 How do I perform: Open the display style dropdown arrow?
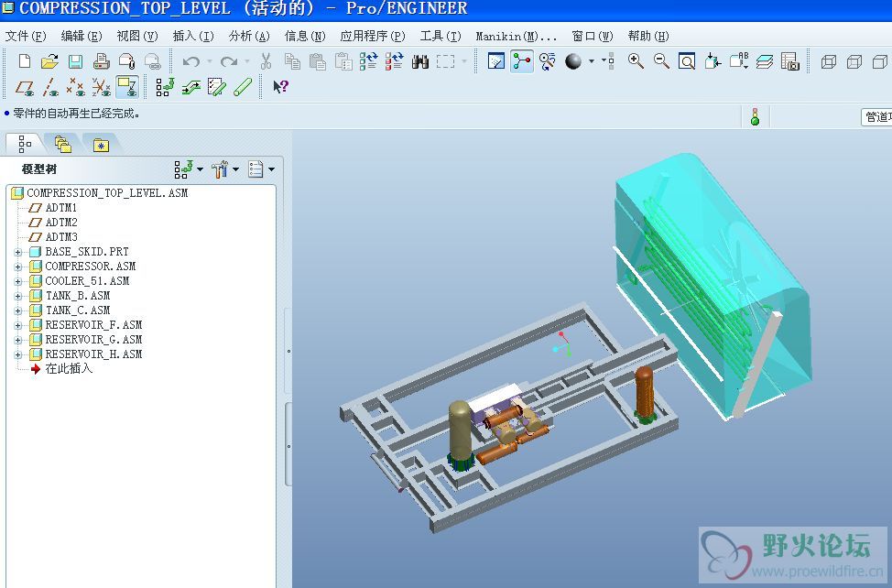pyautogui.click(x=592, y=60)
